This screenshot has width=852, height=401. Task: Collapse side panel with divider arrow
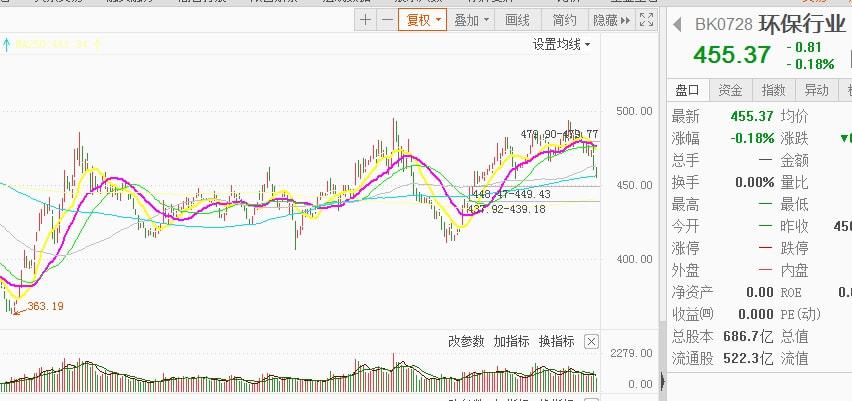[662, 381]
